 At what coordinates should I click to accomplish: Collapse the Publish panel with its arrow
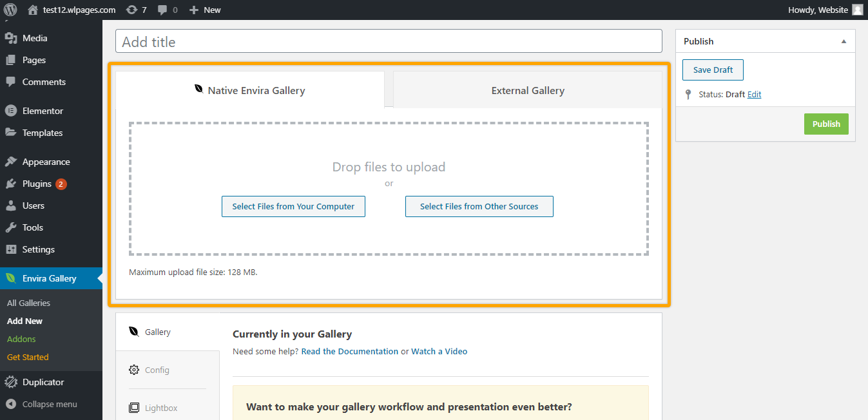tap(844, 41)
